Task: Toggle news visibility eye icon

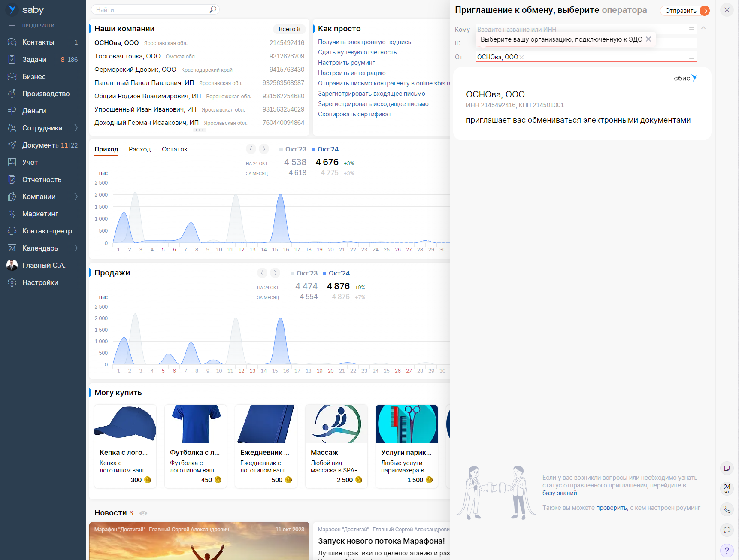Action: (x=143, y=513)
